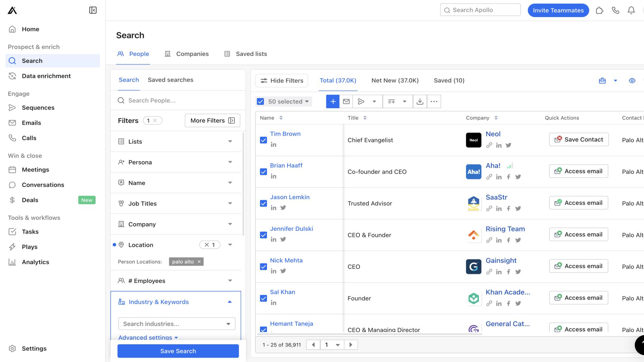Open the extension puzzle icon in header
Viewport: 644px width, 362px height.
[x=599, y=10]
